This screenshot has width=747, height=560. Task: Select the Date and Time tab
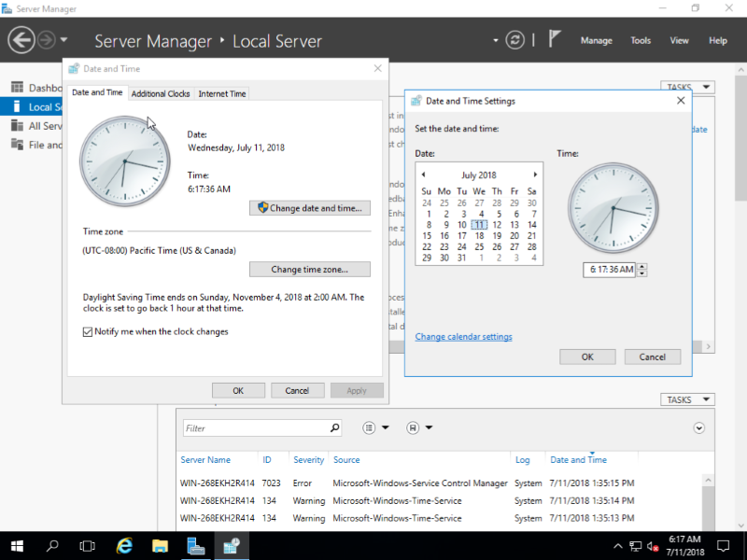coord(97,92)
